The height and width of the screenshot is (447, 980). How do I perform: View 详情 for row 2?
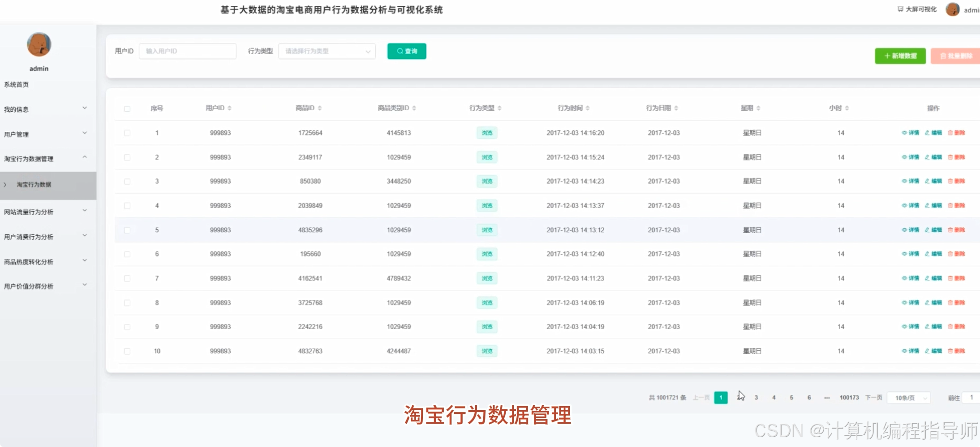pos(911,157)
